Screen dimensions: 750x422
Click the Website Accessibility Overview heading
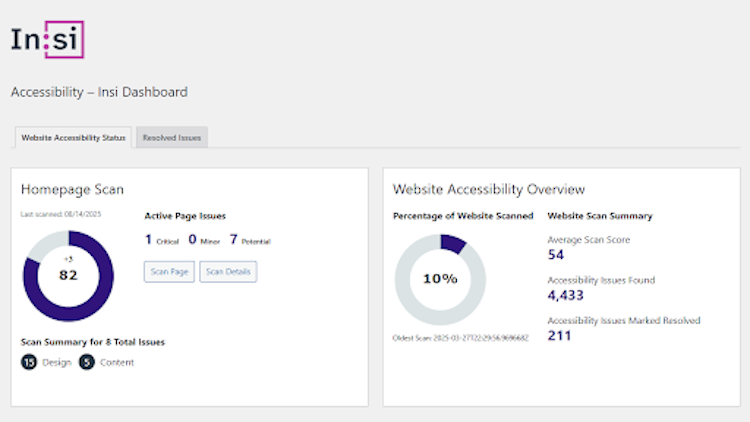(x=488, y=189)
